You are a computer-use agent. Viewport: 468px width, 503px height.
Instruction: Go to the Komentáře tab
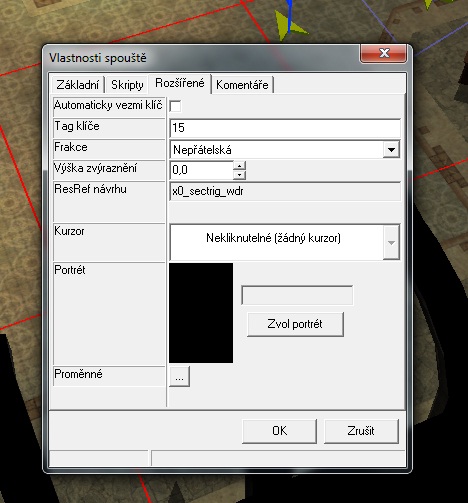pyautogui.click(x=242, y=85)
